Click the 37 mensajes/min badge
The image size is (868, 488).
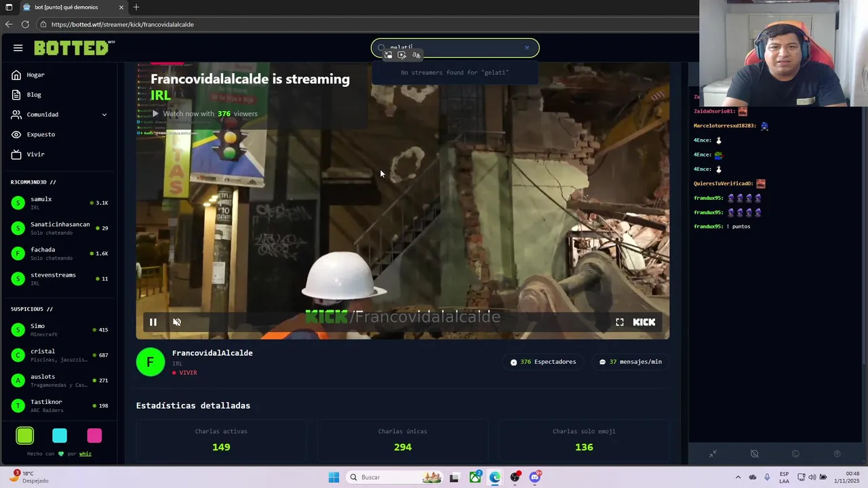point(631,362)
